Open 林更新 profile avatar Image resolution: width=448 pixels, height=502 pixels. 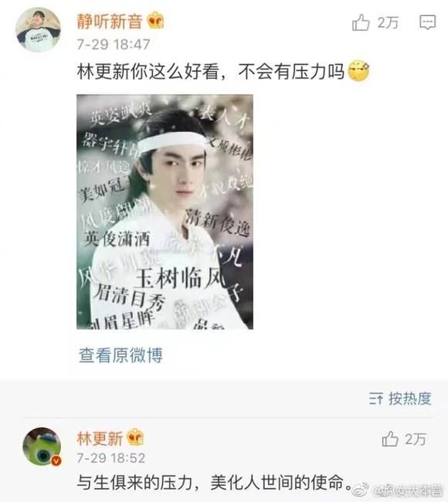[x=42, y=446]
